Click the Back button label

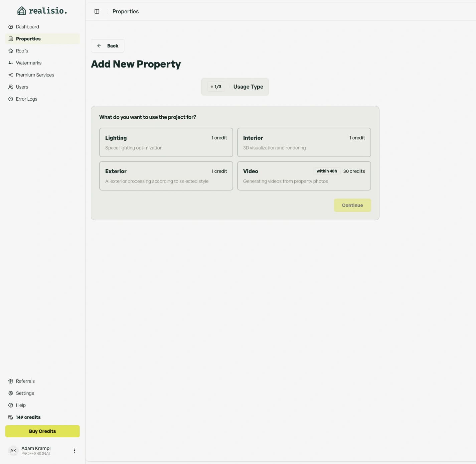pos(113,46)
